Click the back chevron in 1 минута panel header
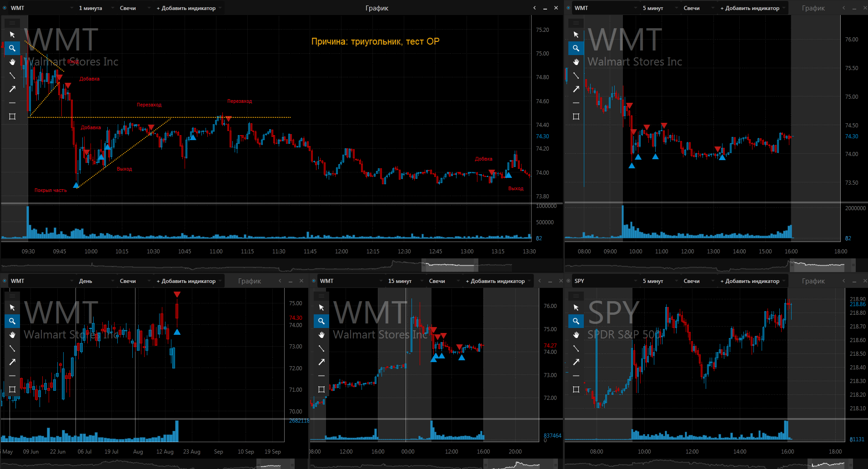The height and width of the screenshot is (469, 868). point(535,8)
